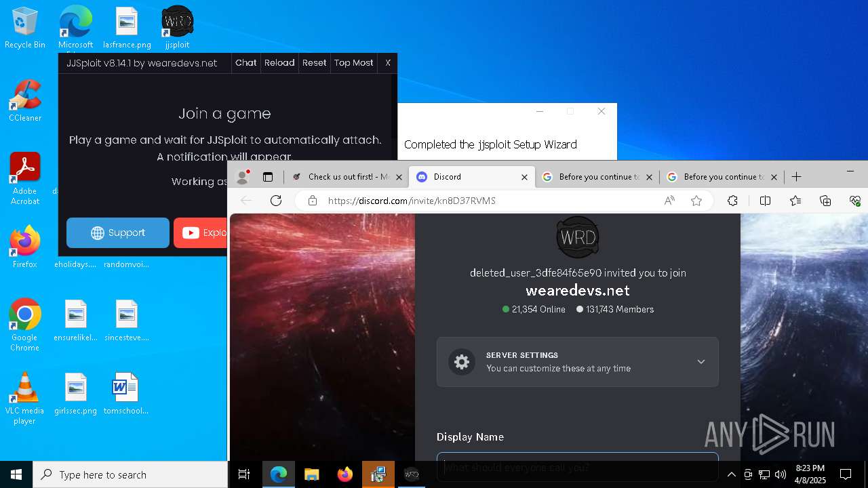Click the Discord Display Name input field

(577, 467)
